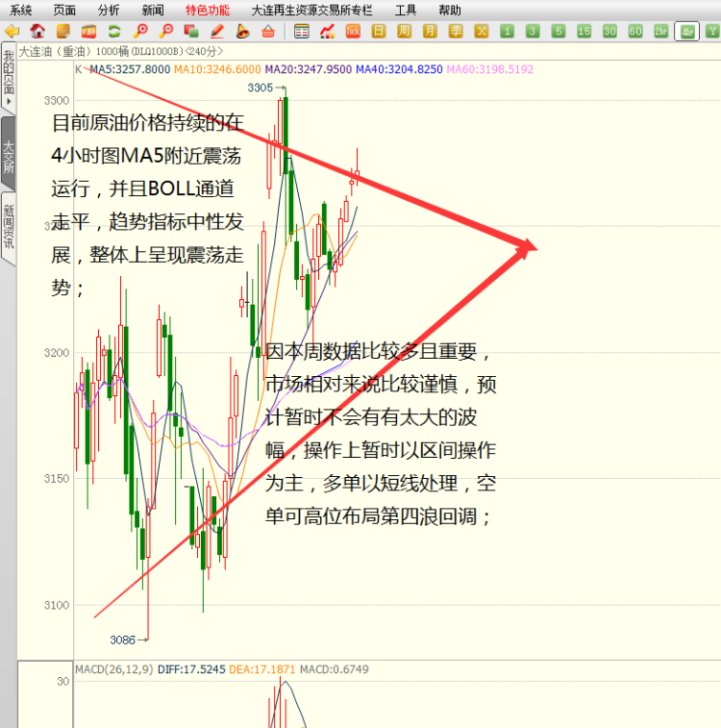
Task: Click the MA40:3204.8250 indicator label
Action: tap(400, 69)
